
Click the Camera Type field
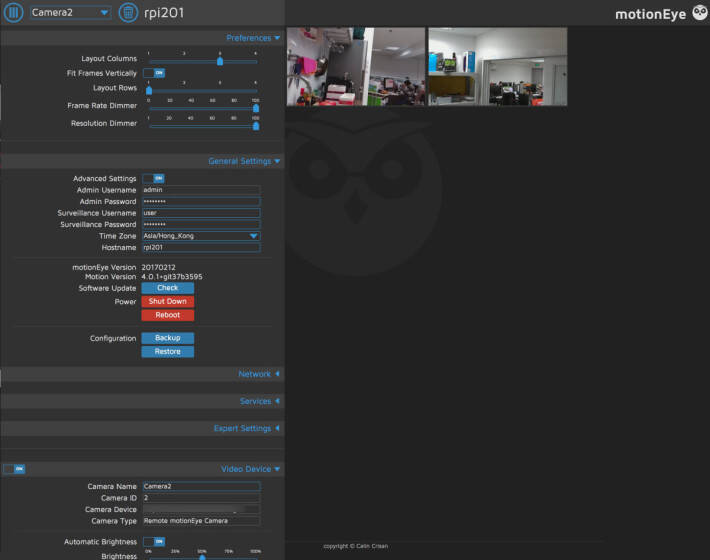(201, 521)
